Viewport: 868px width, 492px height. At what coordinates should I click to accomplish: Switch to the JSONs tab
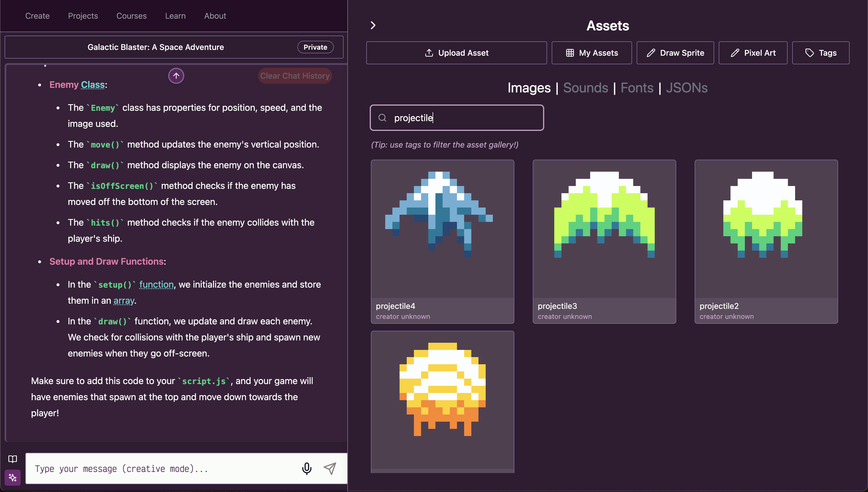pos(686,88)
